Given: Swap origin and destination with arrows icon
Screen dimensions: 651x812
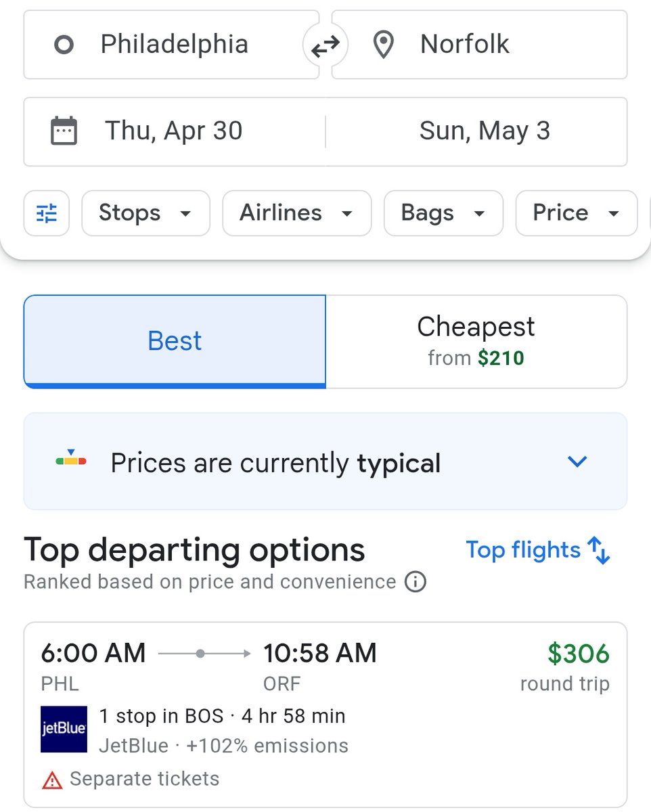Looking at the screenshot, I should click(325, 46).
